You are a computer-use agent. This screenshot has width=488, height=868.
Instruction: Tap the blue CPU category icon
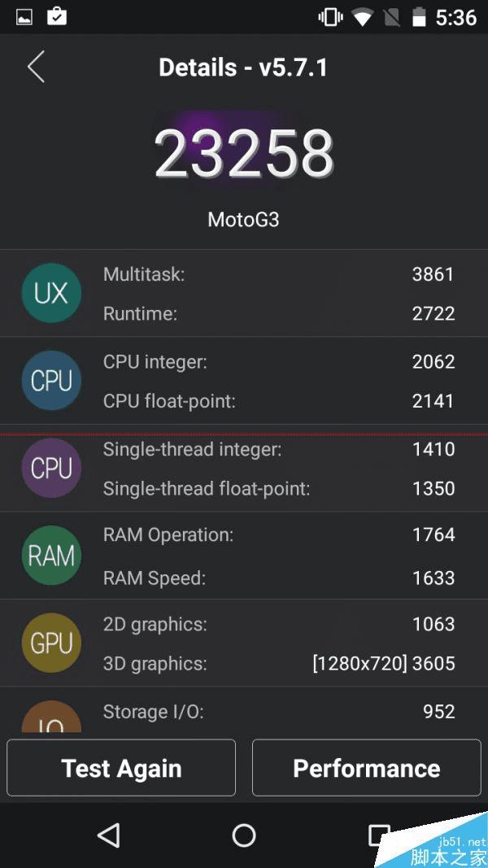pyautogui.click(x=51, y=381)
